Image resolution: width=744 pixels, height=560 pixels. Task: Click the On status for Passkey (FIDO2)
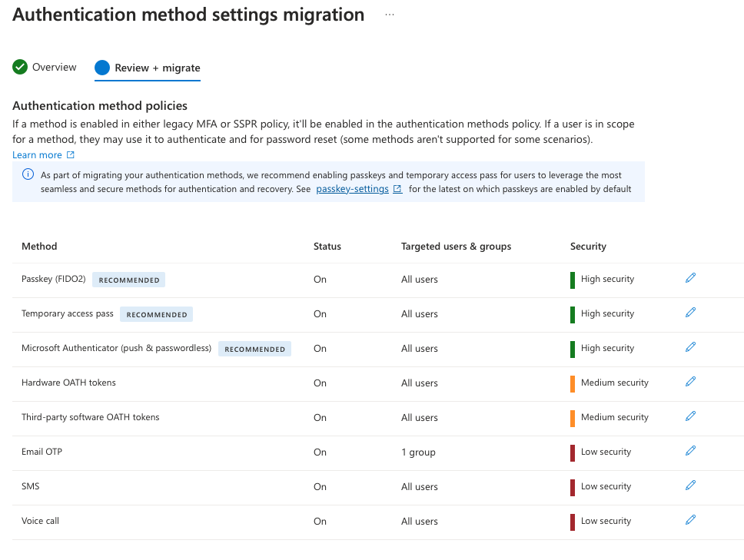320,280
